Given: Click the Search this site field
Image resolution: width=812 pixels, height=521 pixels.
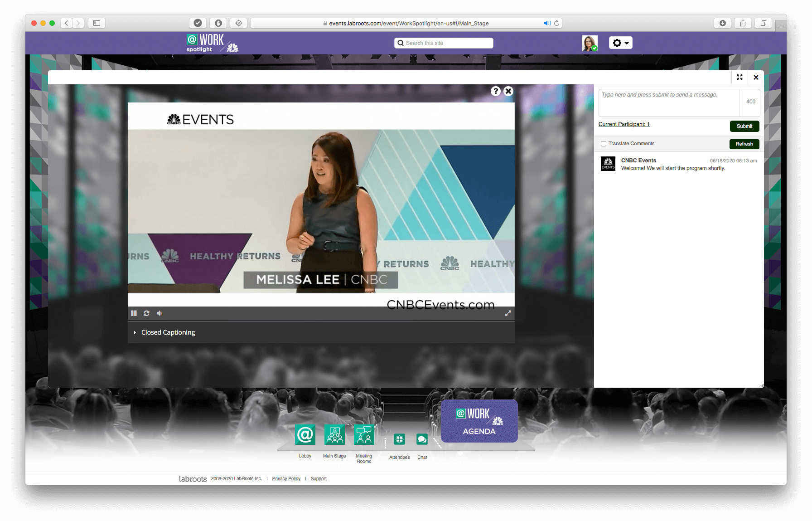Looking at the screenshot, I should [x=444, y=43].
